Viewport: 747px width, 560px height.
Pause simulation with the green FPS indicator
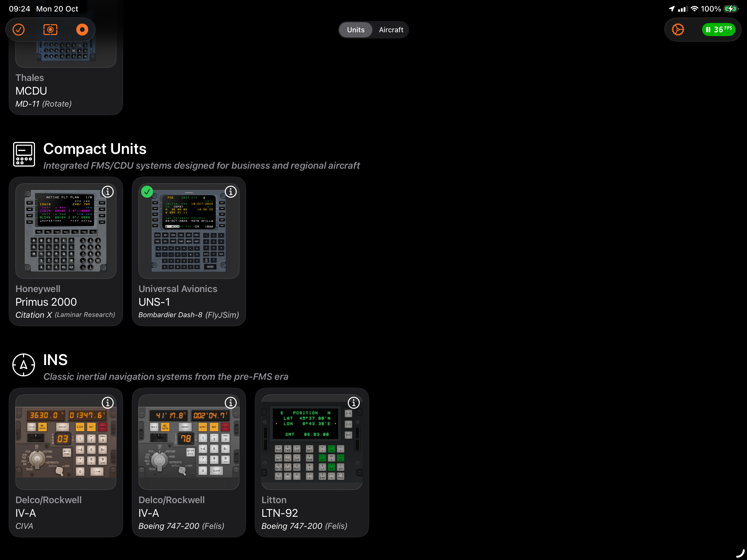tap(719, 30)
